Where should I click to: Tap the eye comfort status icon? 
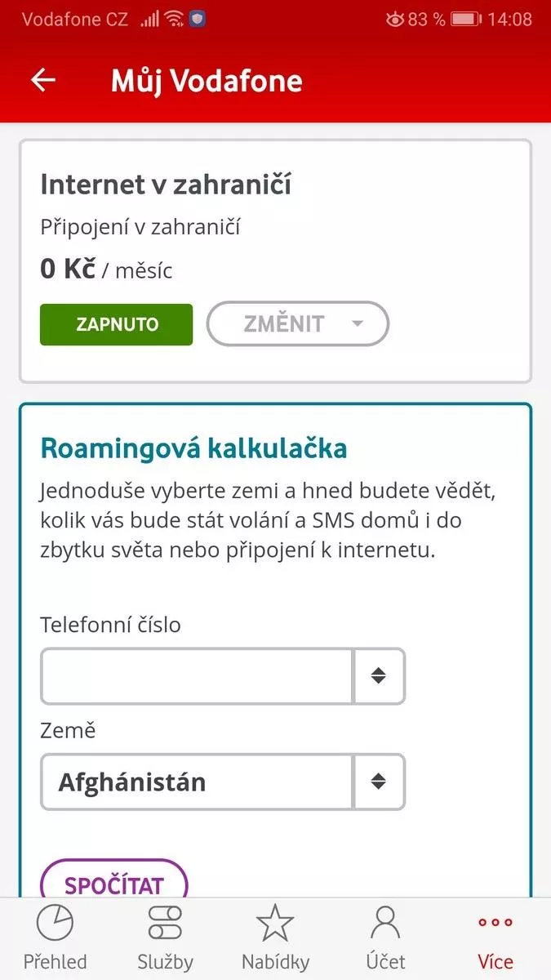click(395, 19)
